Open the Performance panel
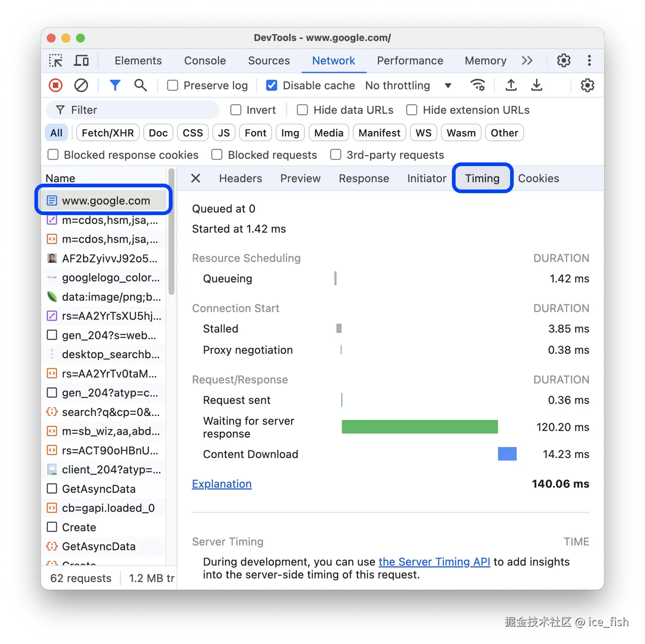The width and height of the screenshot is (645, 644). click(x=410, y=61)
